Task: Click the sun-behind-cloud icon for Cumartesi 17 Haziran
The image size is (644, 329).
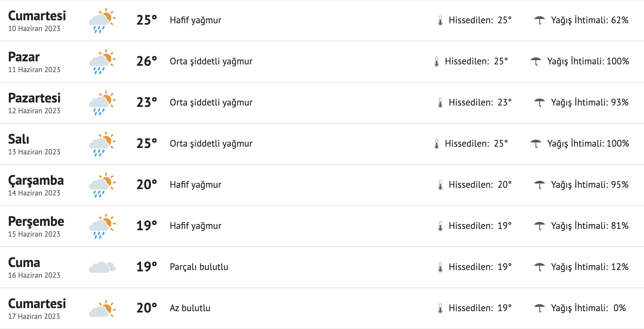Action: (x=102, y=308)
